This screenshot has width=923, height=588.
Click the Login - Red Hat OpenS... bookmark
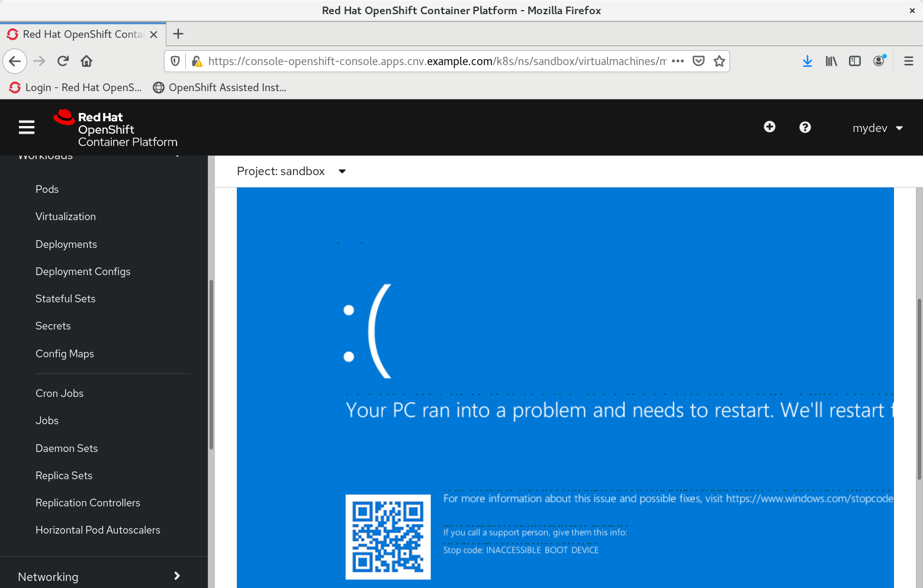click(x=76, y=88)
